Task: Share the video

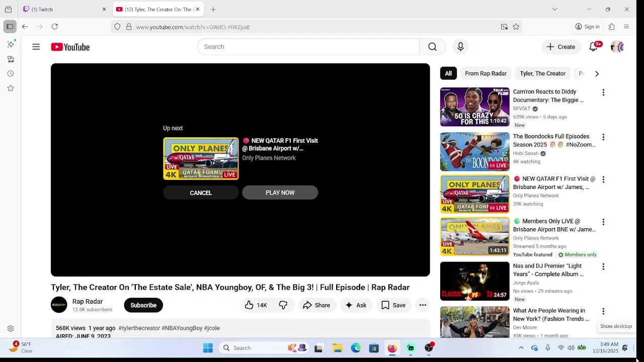Action: point(316,305)
